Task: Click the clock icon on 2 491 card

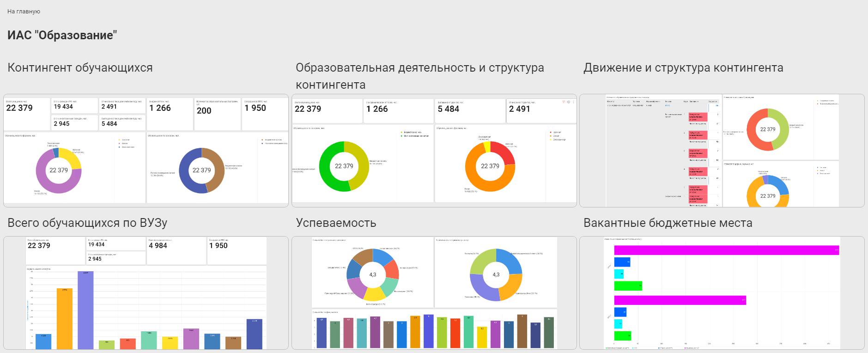Action: [x=569, y=102]
